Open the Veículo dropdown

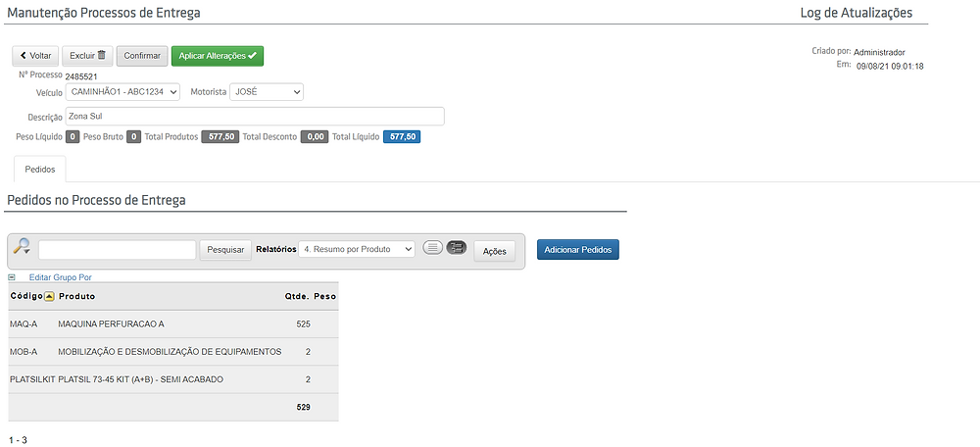tap(122, 92)
